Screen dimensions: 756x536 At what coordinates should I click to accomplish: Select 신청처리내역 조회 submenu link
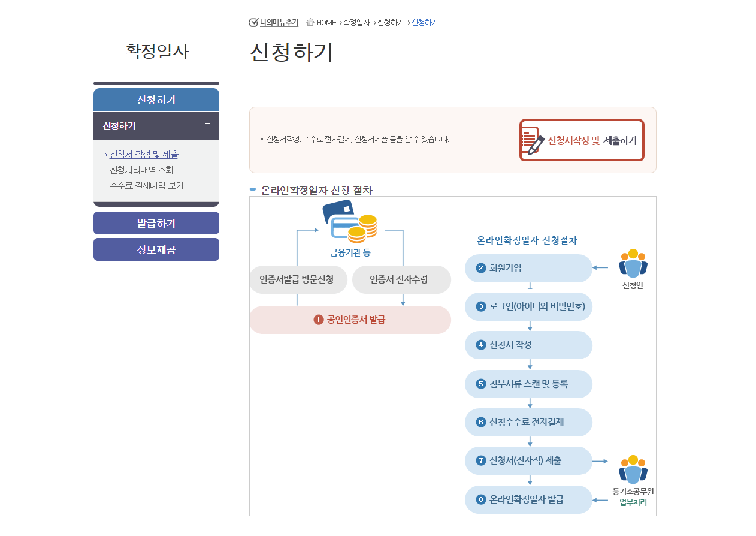click(x=142, y=170)
